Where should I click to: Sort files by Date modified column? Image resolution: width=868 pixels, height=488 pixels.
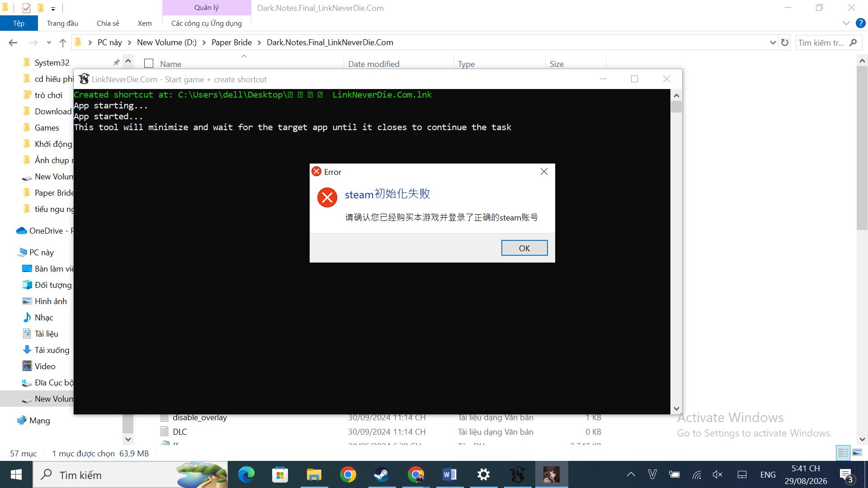[373, 64]
